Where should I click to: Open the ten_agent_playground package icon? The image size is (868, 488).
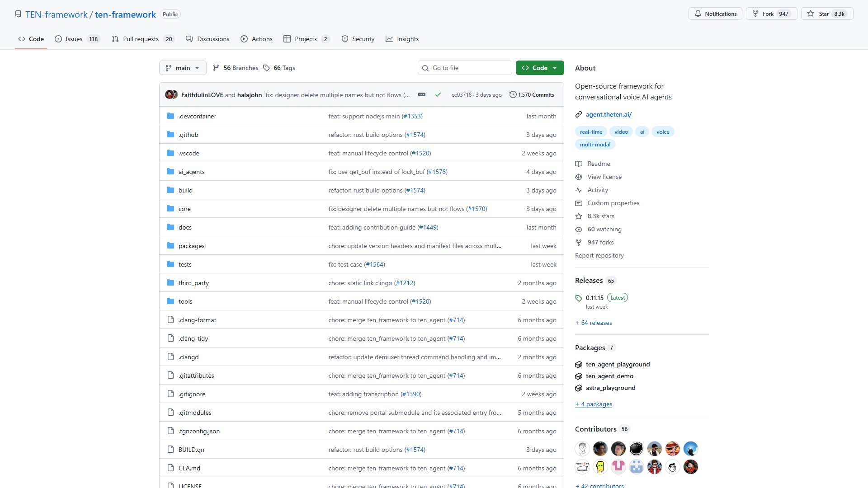(x=579, y=365)
